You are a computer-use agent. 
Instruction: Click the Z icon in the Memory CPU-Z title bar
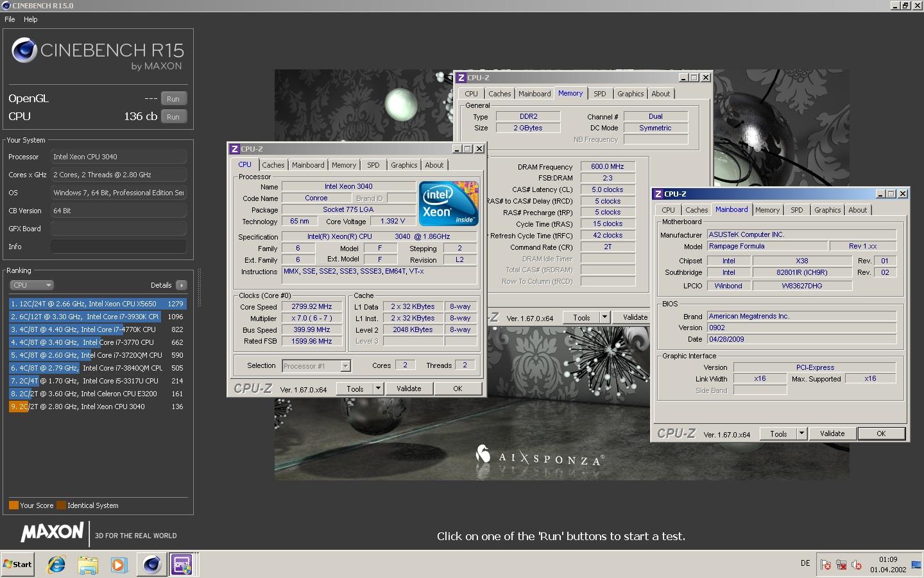461,78
